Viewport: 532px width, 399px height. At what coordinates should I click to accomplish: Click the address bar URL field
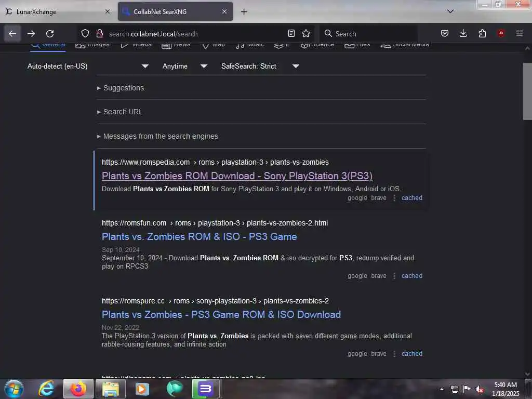(195, 34)
